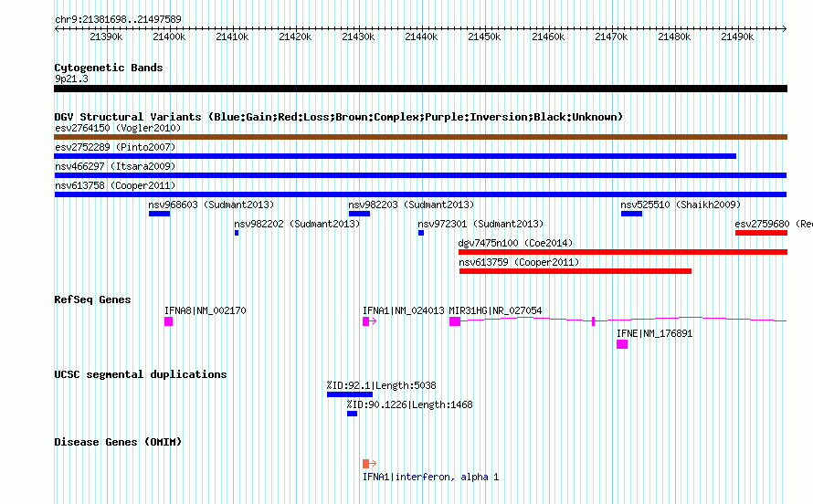The image size is (813, 504).
Task: Click the IFNA8|NM_002170 gene label
Action: (x=206, y=310)
